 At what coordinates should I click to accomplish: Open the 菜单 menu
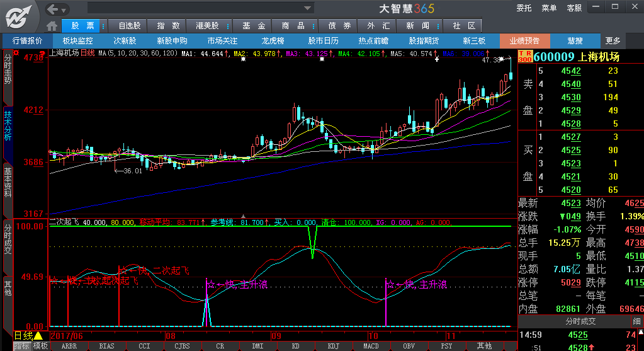click(549, 8)
